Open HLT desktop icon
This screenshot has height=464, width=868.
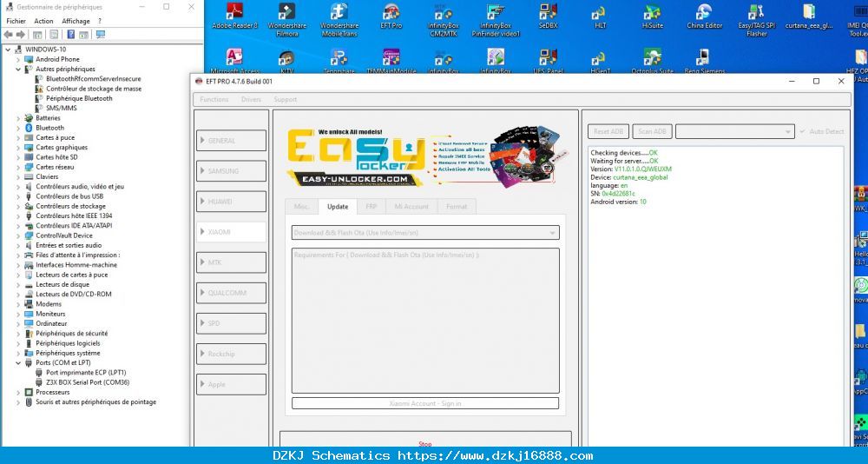point(600,17)
